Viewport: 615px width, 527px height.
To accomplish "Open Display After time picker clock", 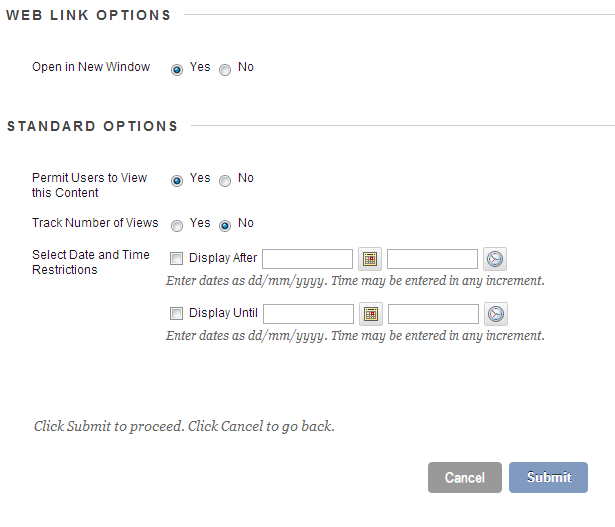I will pyautogui.click(x=495, y=259).
